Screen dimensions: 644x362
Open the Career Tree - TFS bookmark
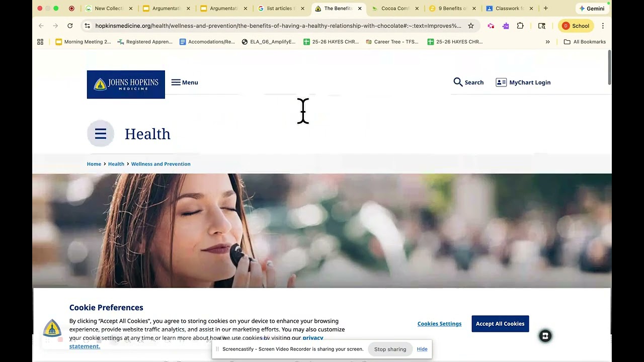coord(392,42)
